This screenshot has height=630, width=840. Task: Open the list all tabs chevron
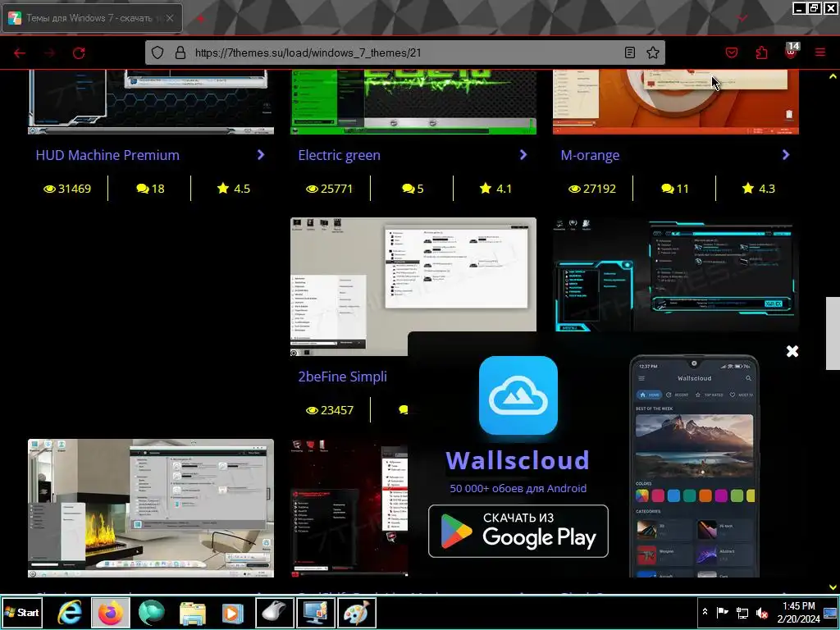[x=742, y=19]
